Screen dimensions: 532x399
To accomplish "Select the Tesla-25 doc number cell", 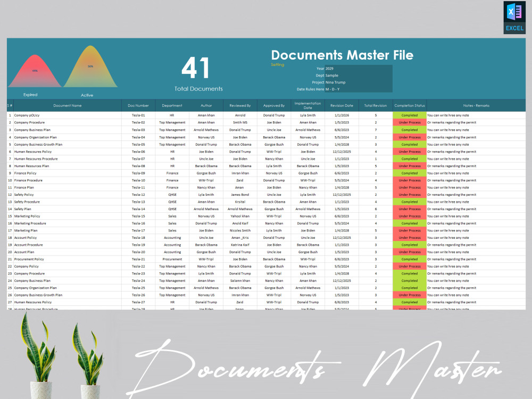I will pos(138,288).
